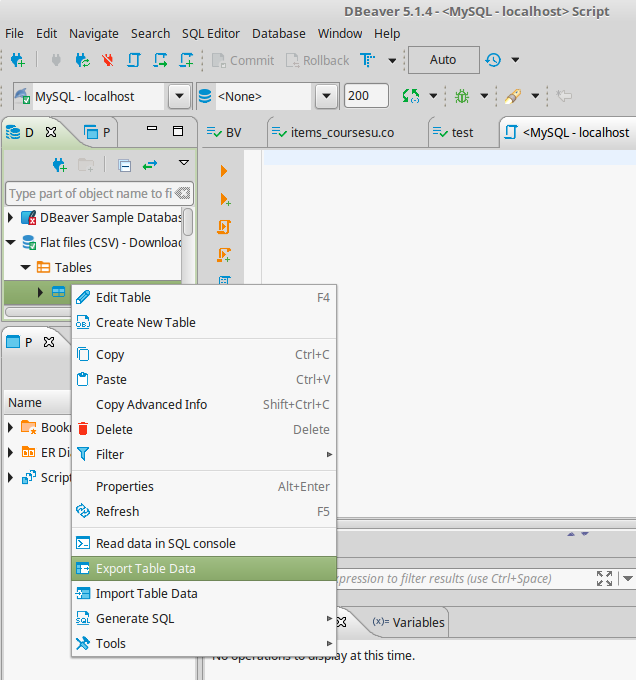This screenshot has width=636, height=680.
Task: Select Export Table Data from context menu
Action: point(204,569)
